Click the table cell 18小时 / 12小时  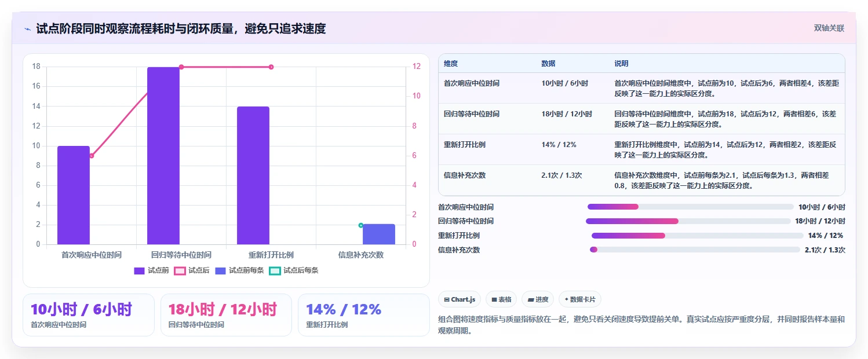(x=567, y=114)
